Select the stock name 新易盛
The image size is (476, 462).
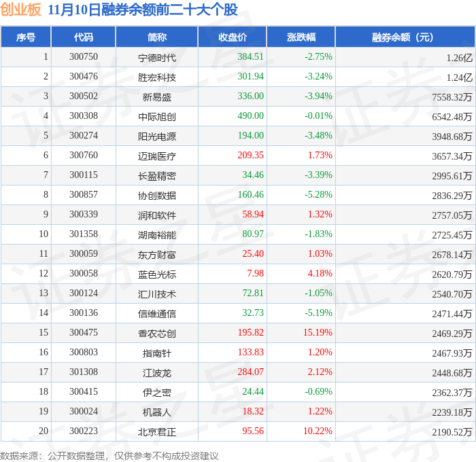(x=157, y=96)
